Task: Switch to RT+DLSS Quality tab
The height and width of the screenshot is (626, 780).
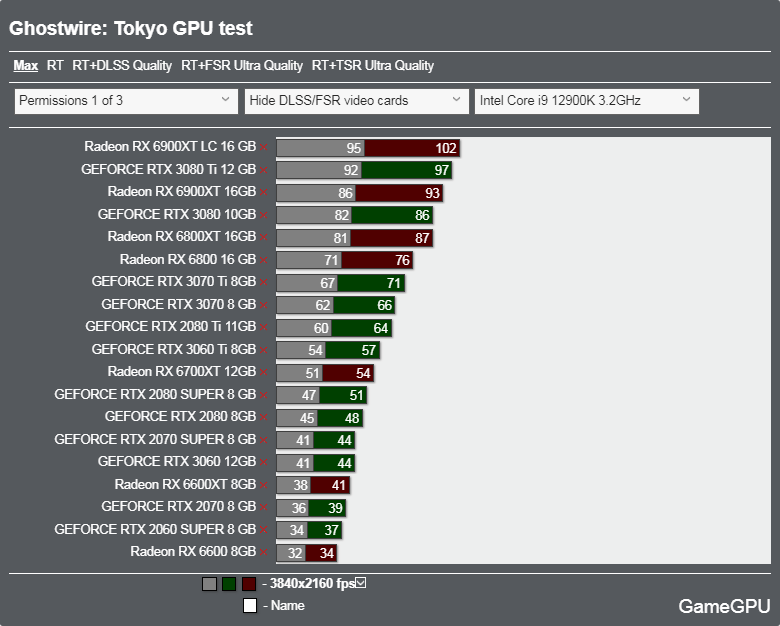Action: [x=122, y=66]
